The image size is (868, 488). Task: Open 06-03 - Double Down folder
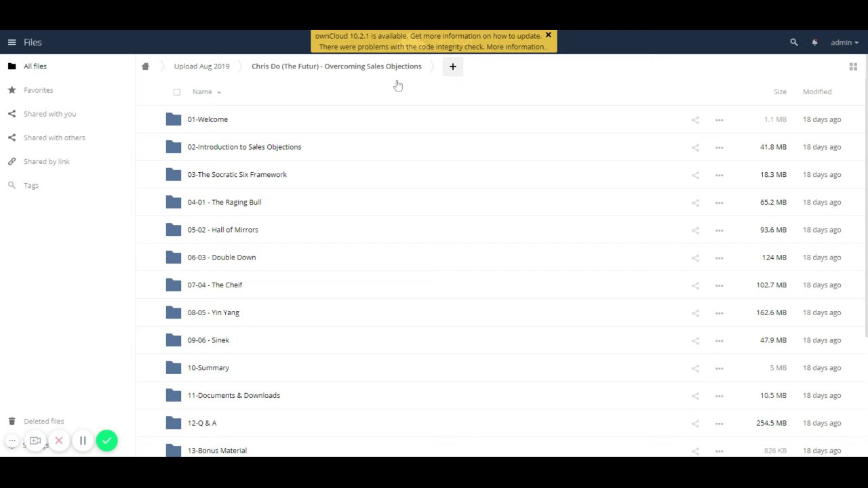click(x=221, y=258)
